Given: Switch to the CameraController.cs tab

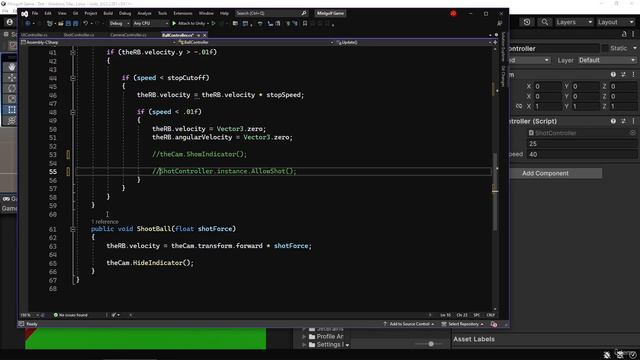Looking at the screenshot, I should [128, 35].
